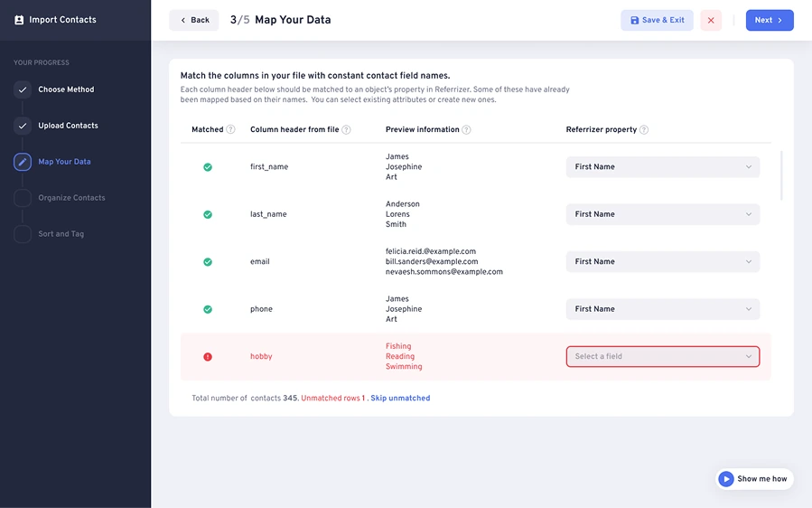The height and width of the screenshot is (508, 812).
Task: Click the Choose Method checkmark step icon
Action: point(23,89)
